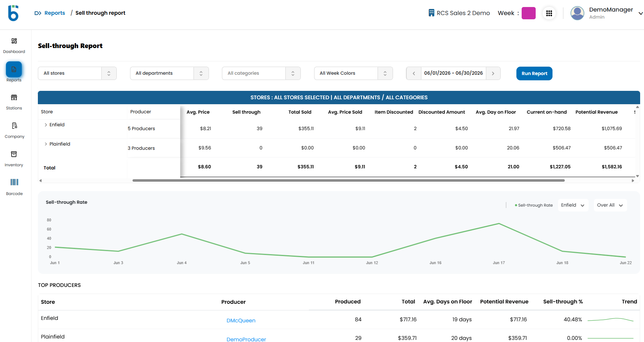Go to next date range with right arrow
Image resolution: width=644 pixels, height=342 pixels.
[x=493, y=73]
